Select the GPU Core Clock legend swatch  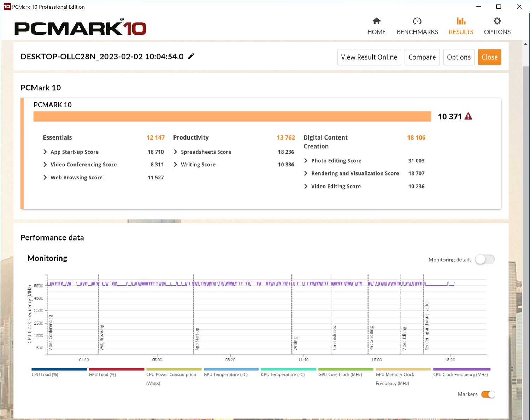click(346, 369)
